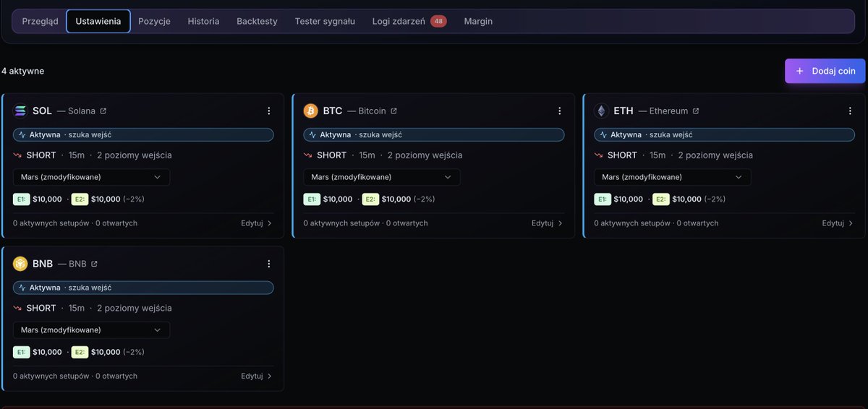Click Edytuj on the SOL card
Viewport: 868px width, 409px height.
[x=257, y=223]
